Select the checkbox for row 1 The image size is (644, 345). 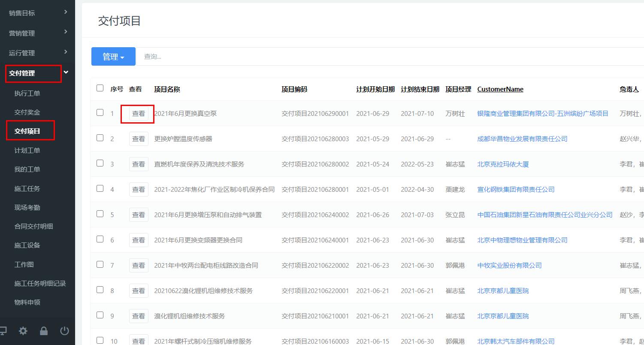click(x=100, y=113)
